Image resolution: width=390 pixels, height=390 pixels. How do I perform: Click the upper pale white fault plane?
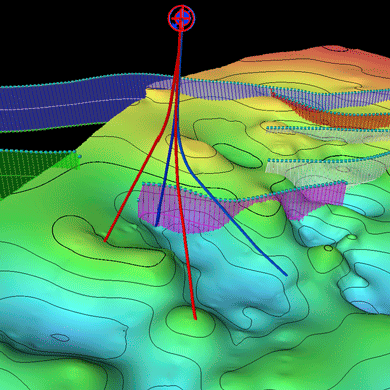click(328, 135)
